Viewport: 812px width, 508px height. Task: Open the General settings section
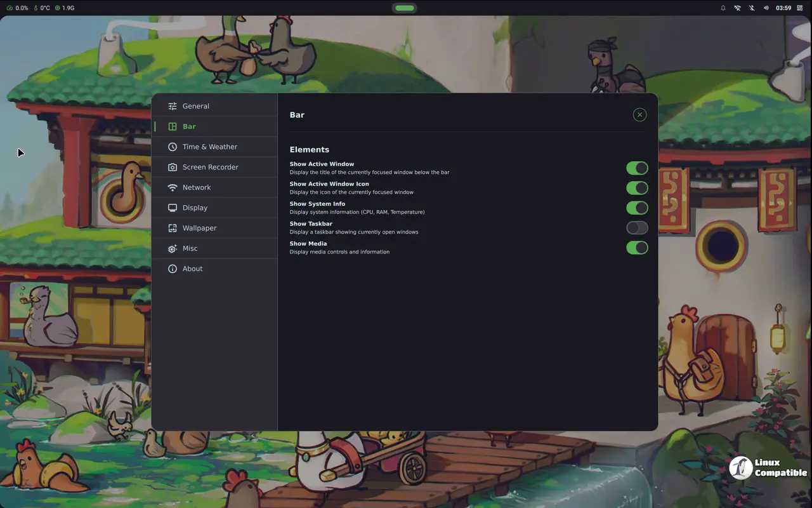(195, 106)
